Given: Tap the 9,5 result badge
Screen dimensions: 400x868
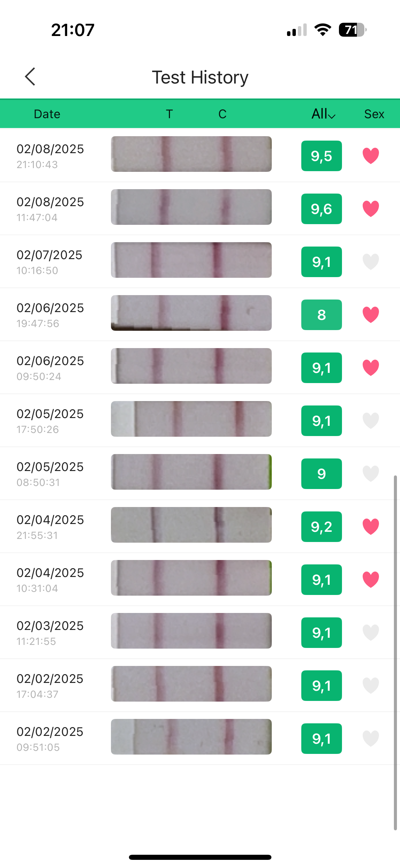Looking at the screenshot, I should click(x=321, y=156).
